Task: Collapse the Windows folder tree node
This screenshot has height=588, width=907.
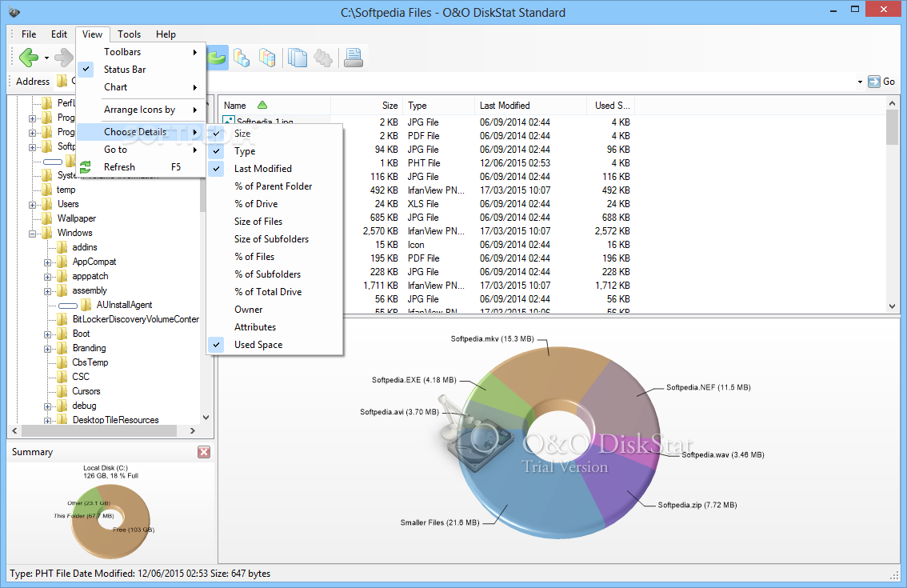Action: coord(32,234)
